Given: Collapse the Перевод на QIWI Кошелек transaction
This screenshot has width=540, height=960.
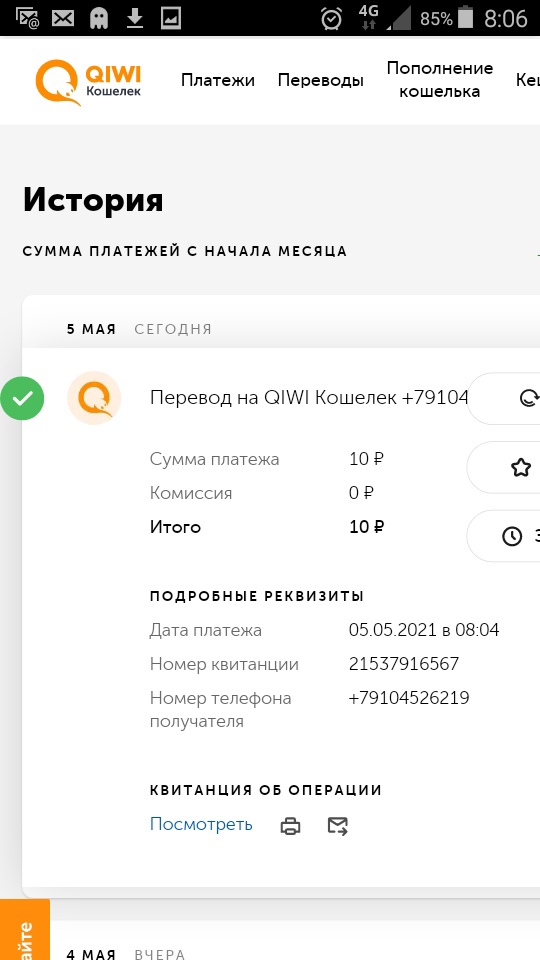Looking at the screenshot, I should (309, 398).
